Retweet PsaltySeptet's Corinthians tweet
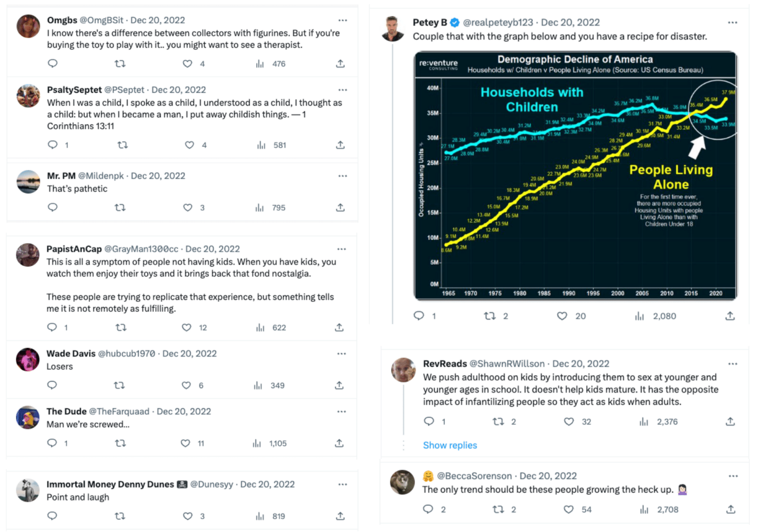Screen dimensions: 758x532 point(122,145)
